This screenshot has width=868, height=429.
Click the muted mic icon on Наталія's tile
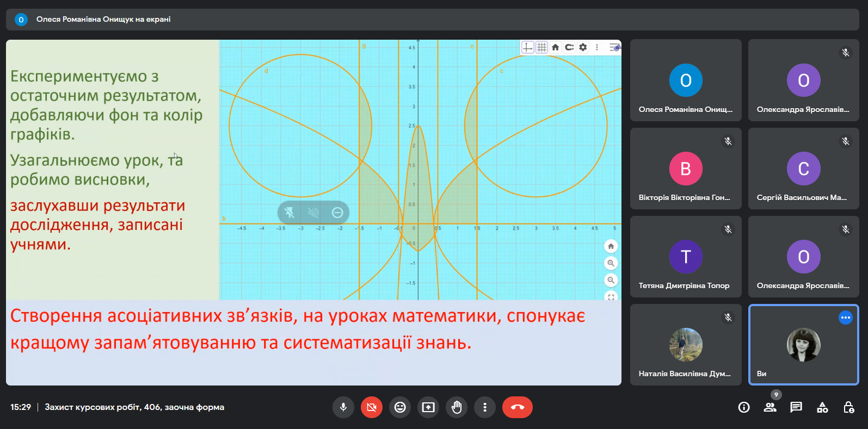click(728, 318)
